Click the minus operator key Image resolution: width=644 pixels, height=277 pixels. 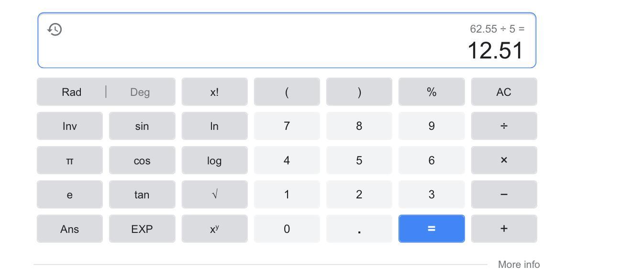pyautogui.click(x=504, y=195)
